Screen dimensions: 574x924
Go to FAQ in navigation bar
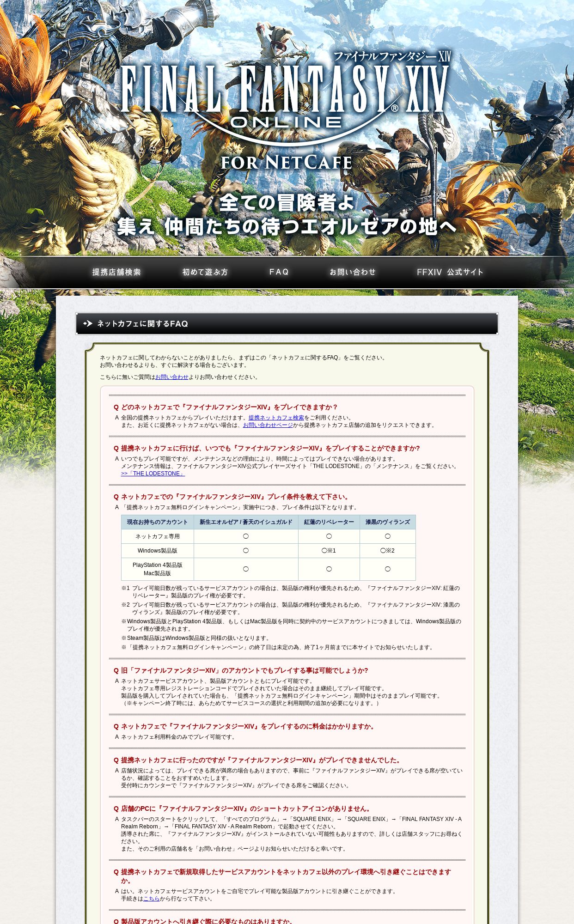(x=279, y=272)
